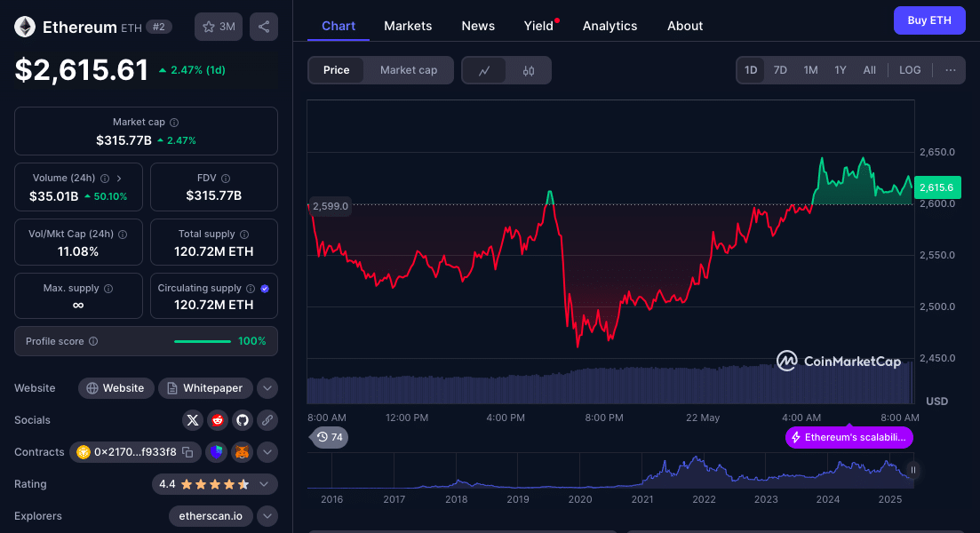Click the 0x2170...f933f8 contract address
Screen dimensions: 980x533
click(x=135, y=452)
